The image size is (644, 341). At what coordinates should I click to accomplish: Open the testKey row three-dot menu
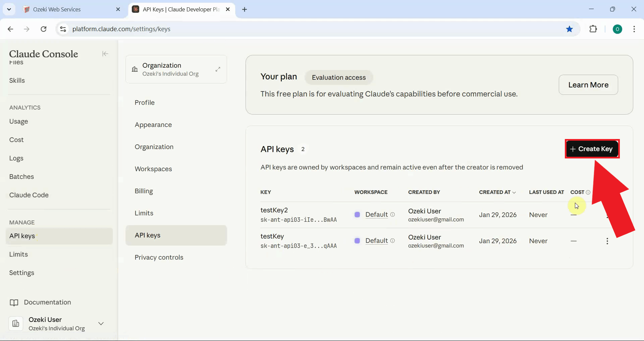click(607, 241)
